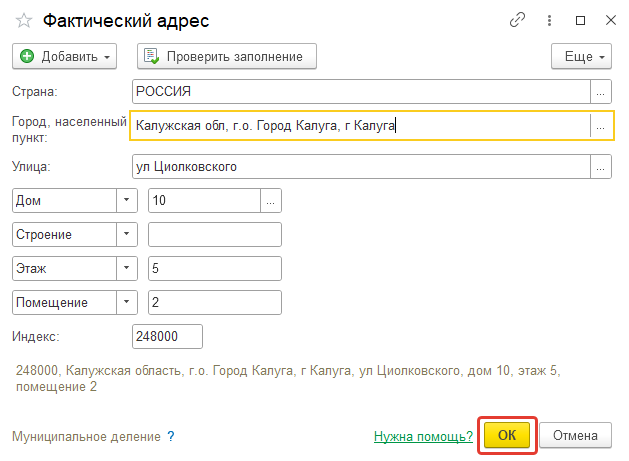The height and width of the screenshot is (461, 629).
Task: Open the Нужна помощь? link
Action: [x=423, y=436]
